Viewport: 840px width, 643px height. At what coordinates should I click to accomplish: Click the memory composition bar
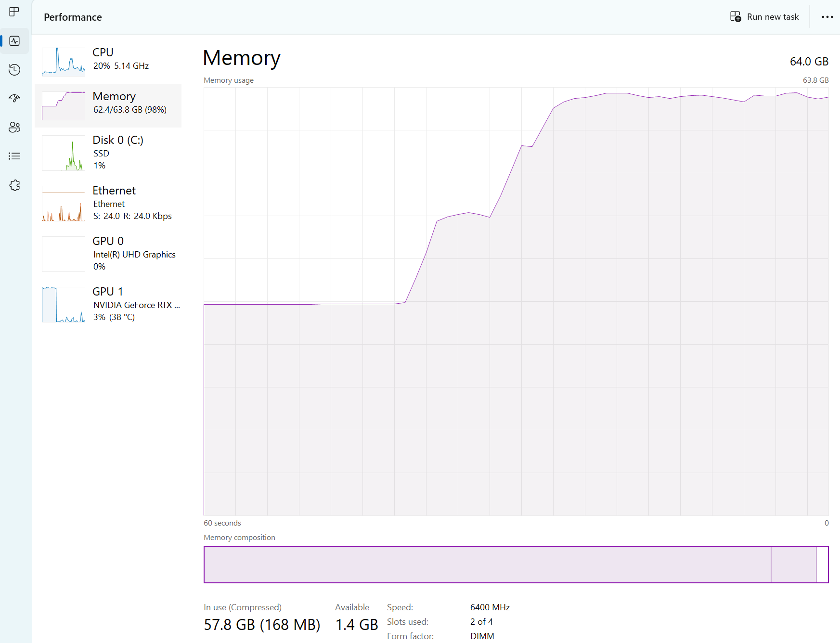481,565
